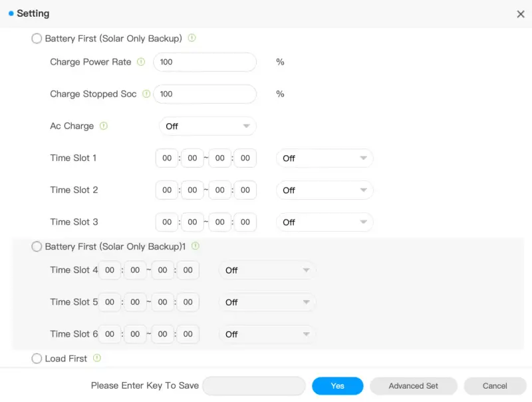This screenshot has height=402, width=532.
Task: Click the Cancel button
Action: point(495,386)
